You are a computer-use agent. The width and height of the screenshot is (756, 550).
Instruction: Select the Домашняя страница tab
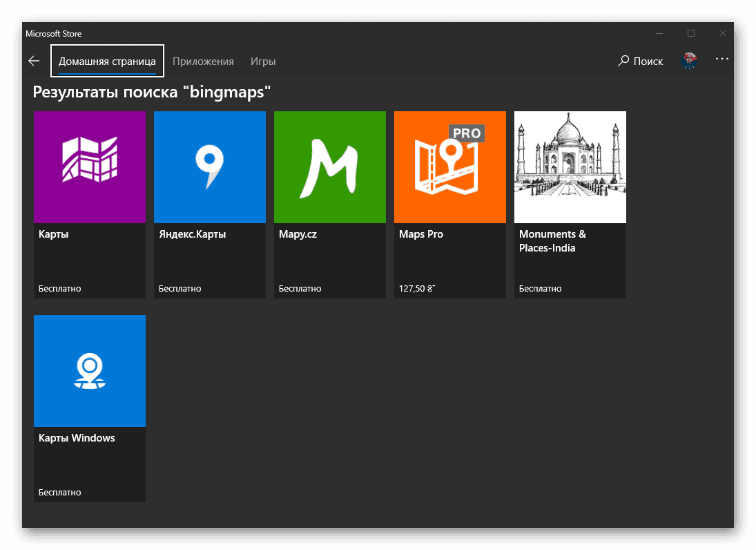tap(107, 61)
